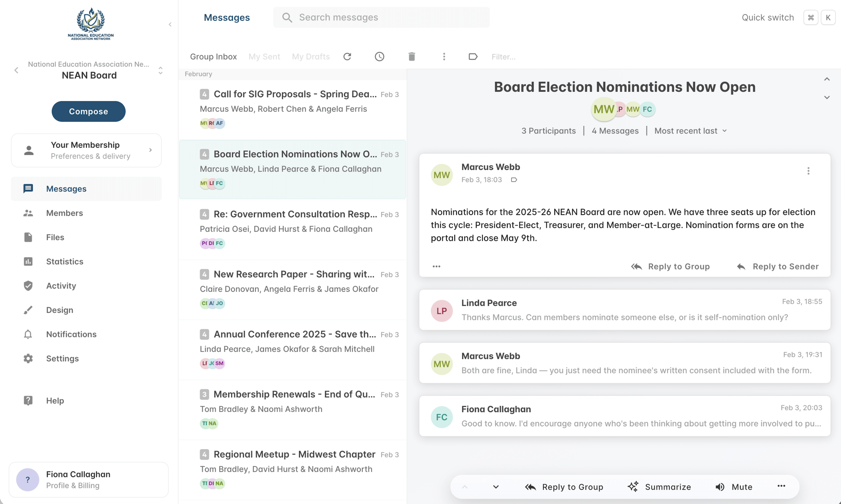Viewport: 841px width, 504px height.
Task: Reply to Sender on Marcus's message
Action: click(777, 266)
